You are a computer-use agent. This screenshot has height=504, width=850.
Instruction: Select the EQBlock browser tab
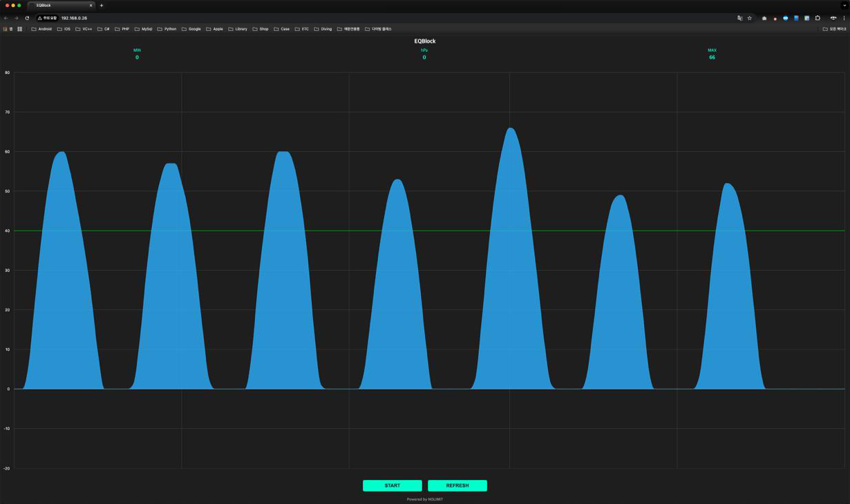[x=59, y=6]
